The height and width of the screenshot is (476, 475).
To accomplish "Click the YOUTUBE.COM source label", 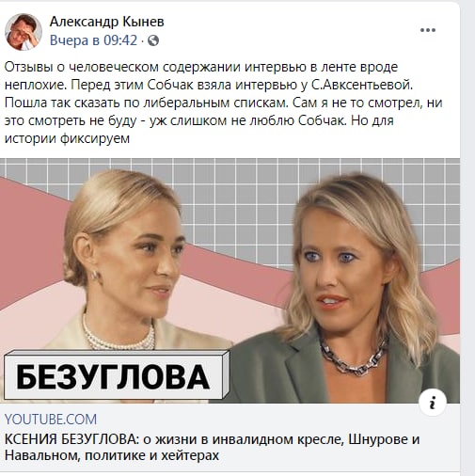I will (51, 420).
